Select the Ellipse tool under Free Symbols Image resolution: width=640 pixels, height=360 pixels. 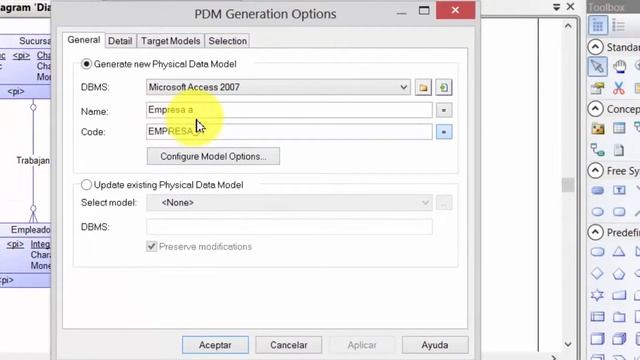598,212
